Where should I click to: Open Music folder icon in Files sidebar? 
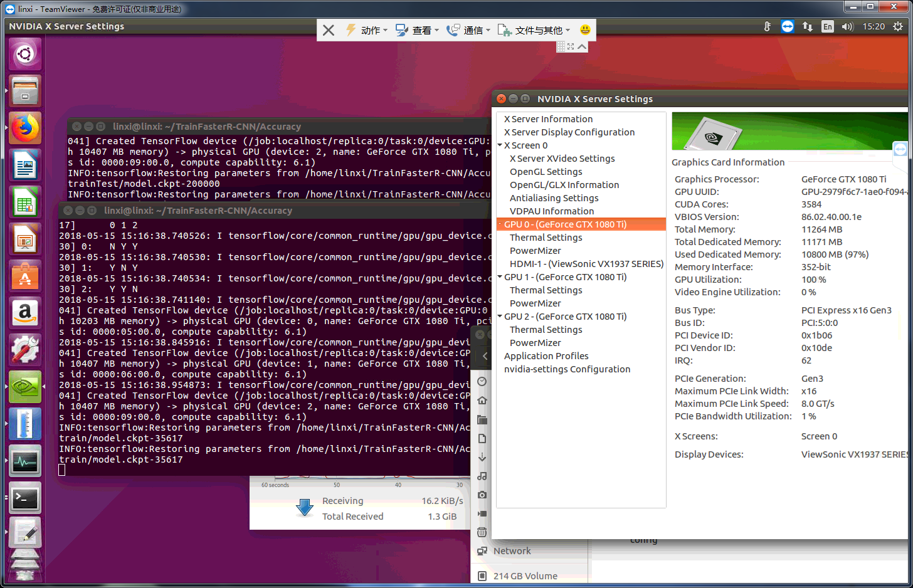[482, 476]
